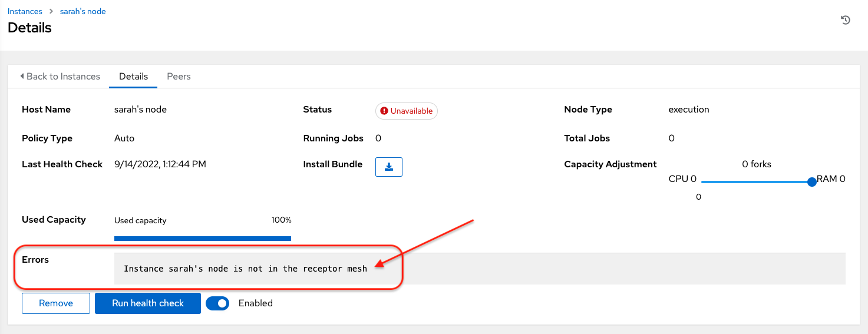
Task: Switch to the Peers tab
Action: [x=179, y=77]
